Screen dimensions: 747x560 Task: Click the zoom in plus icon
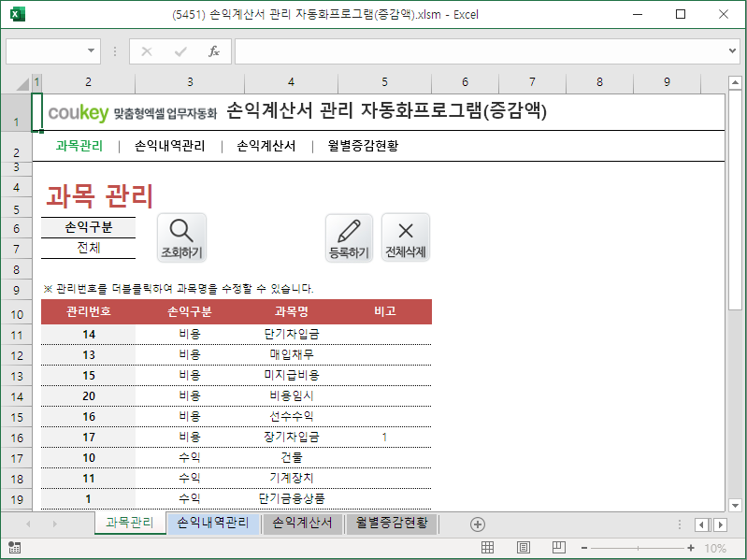tap(691, 548)
